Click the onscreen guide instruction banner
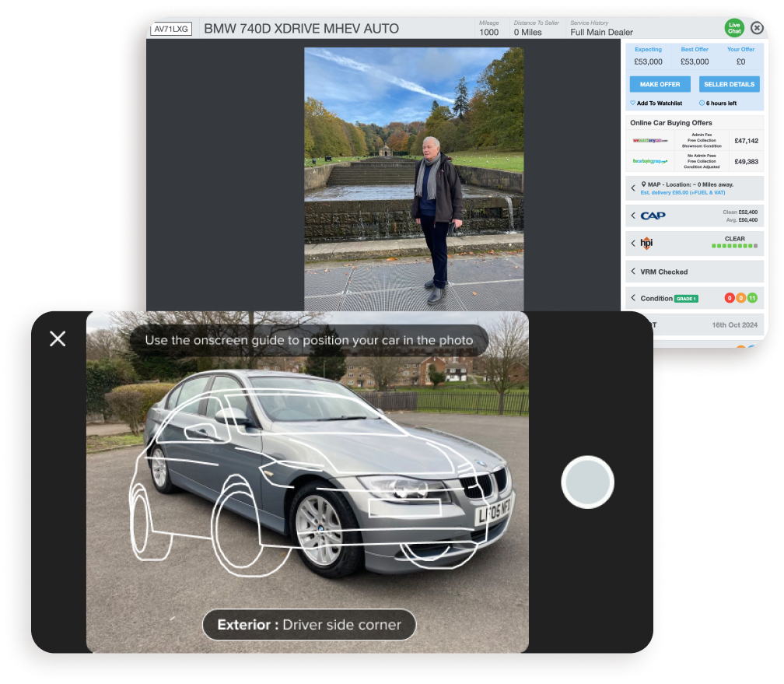The width and height of the screenshot is (784, 684). [309, 340]
